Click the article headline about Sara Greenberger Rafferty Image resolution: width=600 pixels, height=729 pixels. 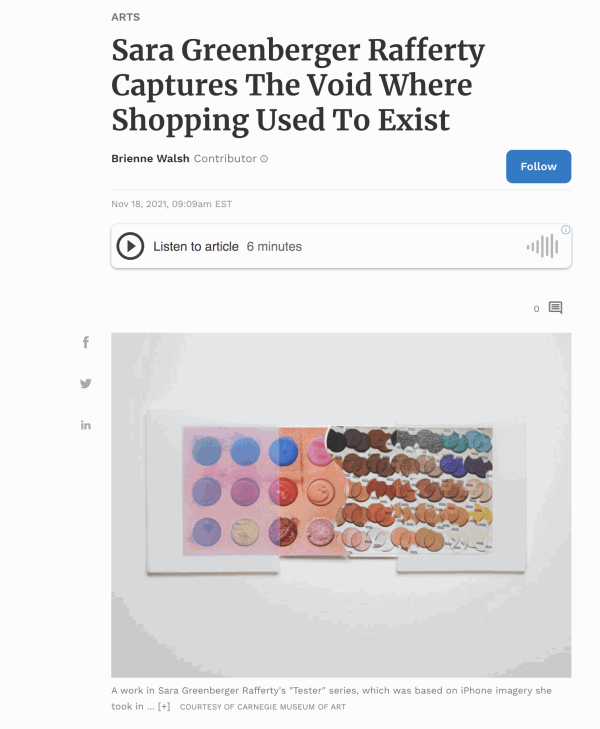tap(298, 85)
